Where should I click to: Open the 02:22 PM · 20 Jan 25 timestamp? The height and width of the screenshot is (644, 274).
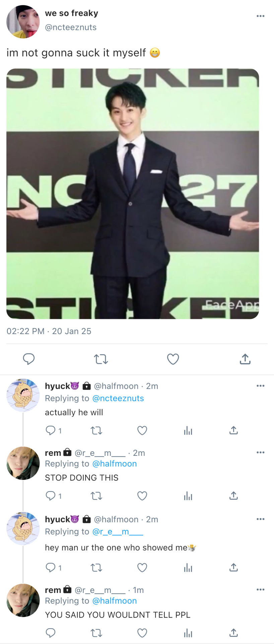point(49,331)
